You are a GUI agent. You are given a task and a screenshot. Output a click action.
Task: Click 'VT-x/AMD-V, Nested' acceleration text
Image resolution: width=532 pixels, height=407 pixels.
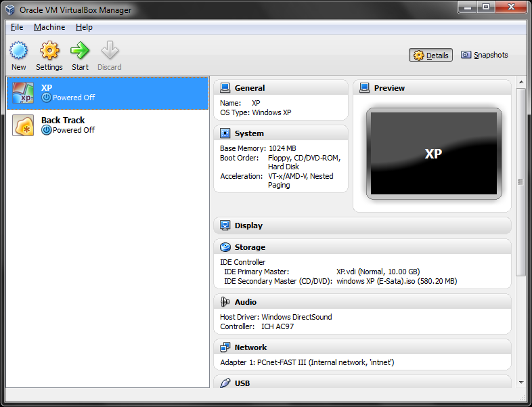tap(301, 176)
